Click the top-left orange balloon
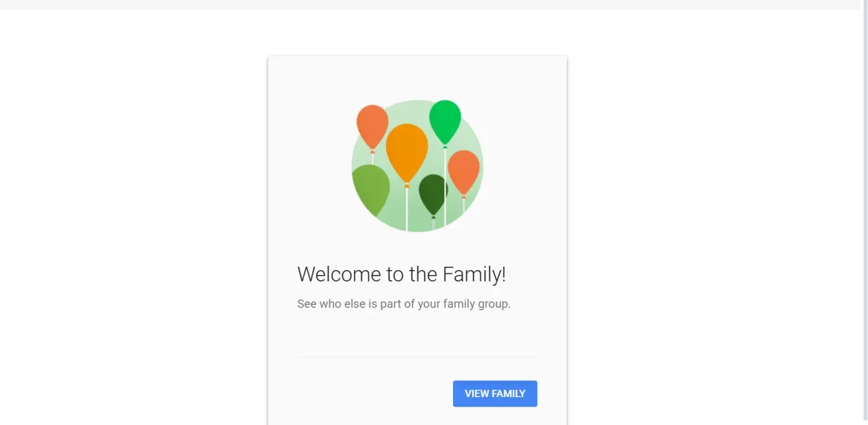Screen dimensions: 868x425 (x=372, y=126)
